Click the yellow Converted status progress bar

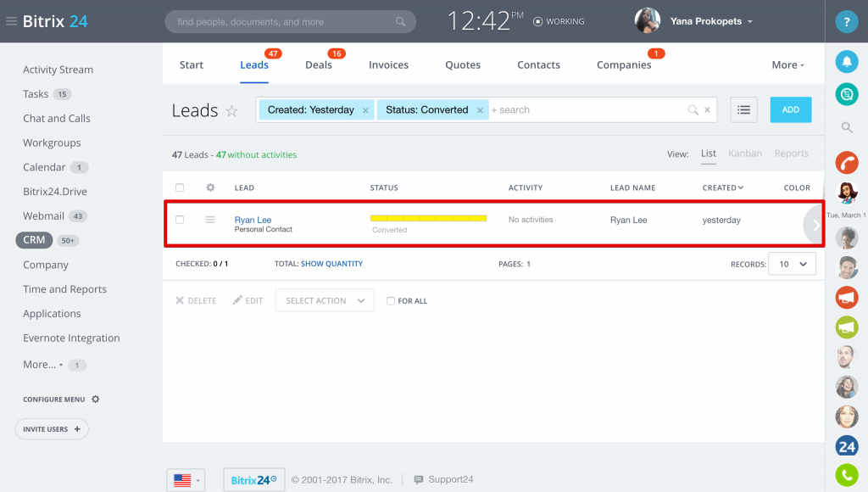click(428, 218)
